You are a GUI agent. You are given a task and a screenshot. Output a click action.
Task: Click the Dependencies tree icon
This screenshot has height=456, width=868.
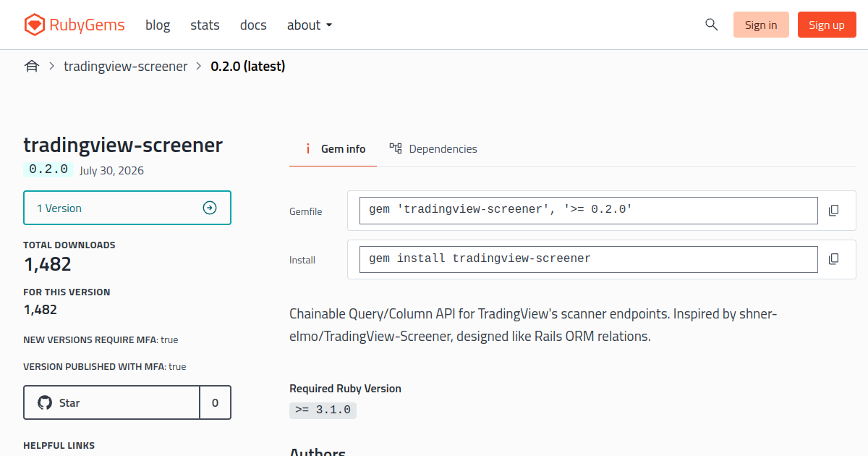tap(396, 148)
